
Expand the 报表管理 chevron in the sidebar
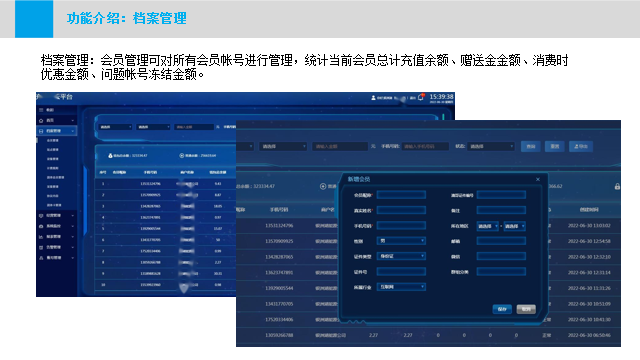coord(73,237)
